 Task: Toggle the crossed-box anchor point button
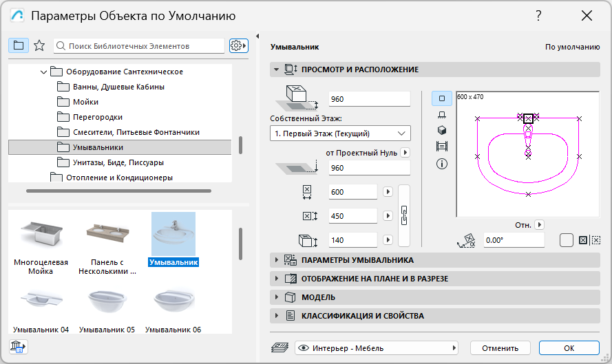tap(582, 240)
